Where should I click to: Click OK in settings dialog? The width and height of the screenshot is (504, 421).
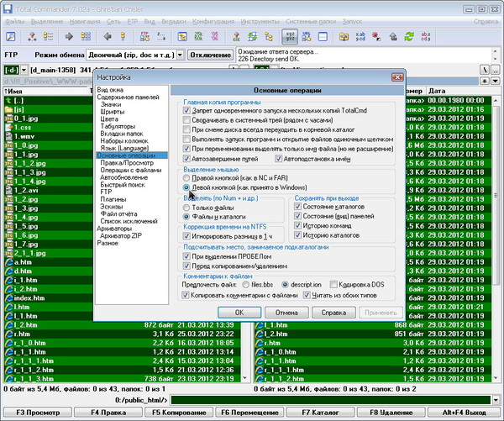(239, 313)
